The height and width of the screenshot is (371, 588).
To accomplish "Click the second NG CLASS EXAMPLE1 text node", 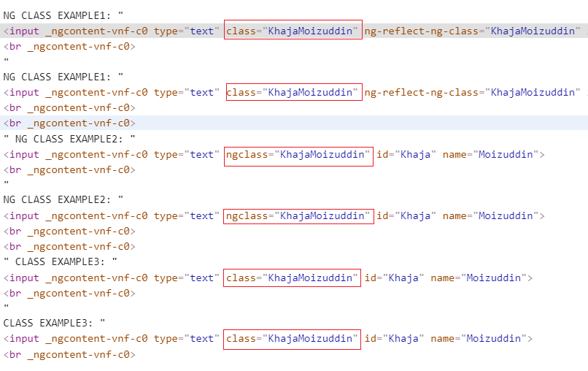I will tap(63, 77).
